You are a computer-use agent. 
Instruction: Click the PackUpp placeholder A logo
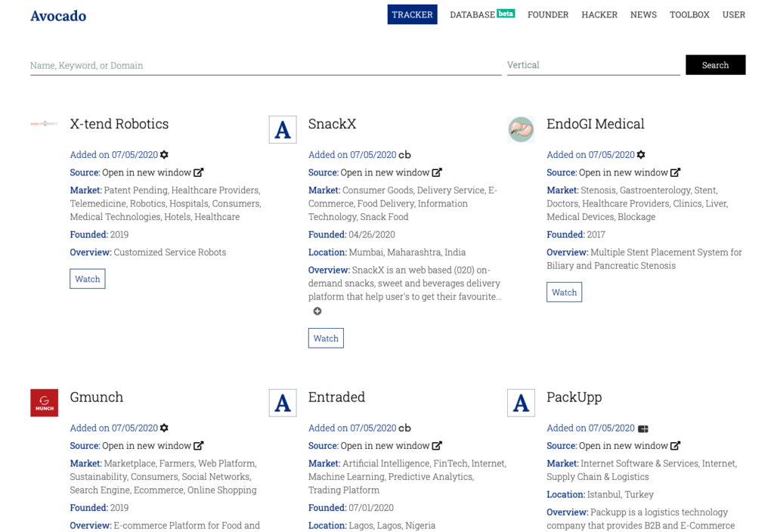point(522,403)
